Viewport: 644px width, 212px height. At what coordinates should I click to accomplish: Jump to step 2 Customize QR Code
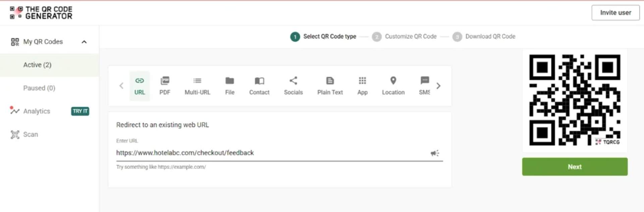point(404,37)
